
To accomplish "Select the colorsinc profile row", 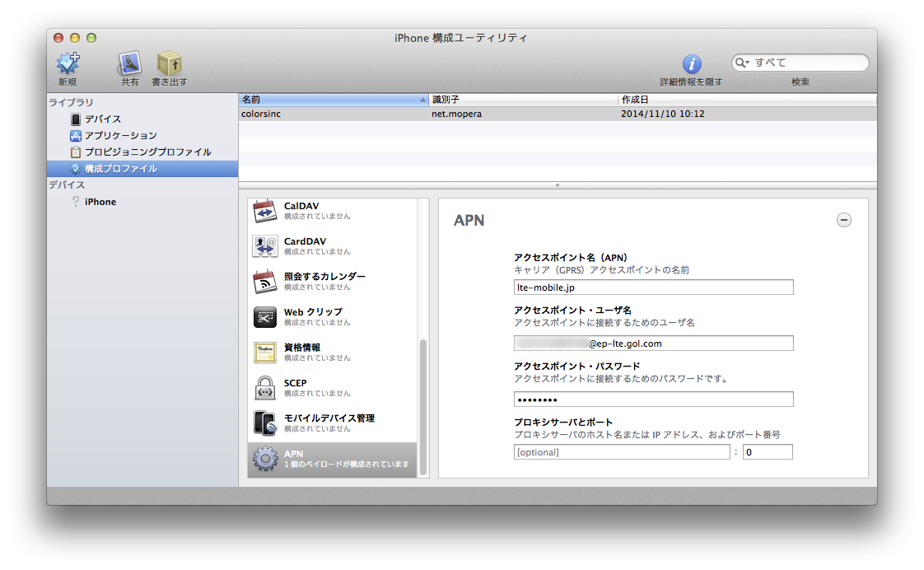I will (558, 114).
